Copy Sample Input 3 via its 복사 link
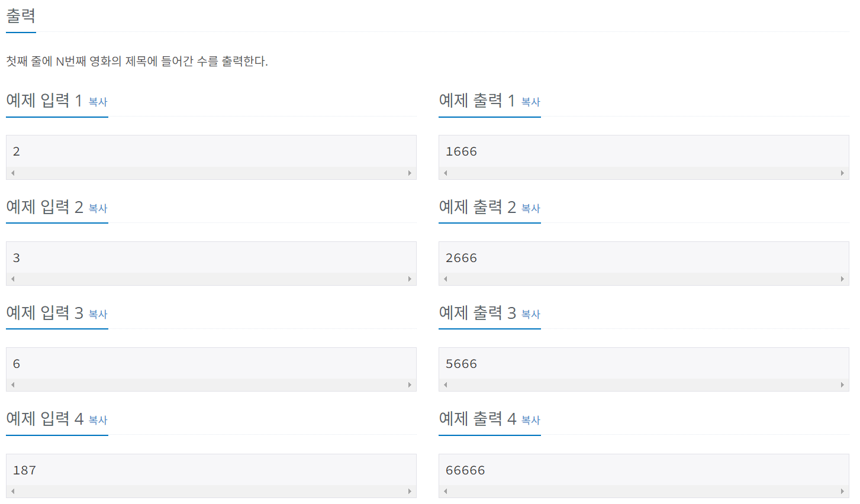Viewport: 860px width, 504px height. (96, 315)
